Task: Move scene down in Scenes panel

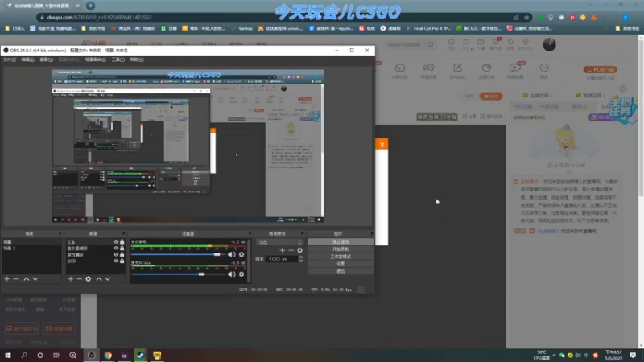Action: point(35,279)
